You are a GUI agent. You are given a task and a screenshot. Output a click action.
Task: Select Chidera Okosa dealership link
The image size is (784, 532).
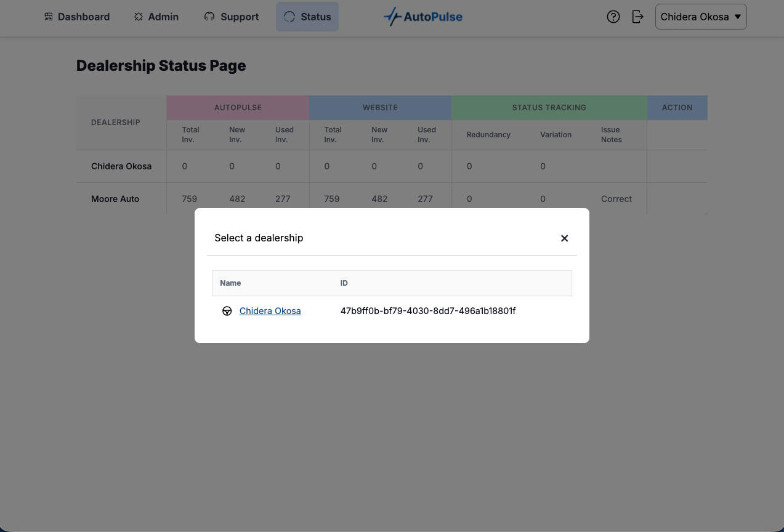270,311
